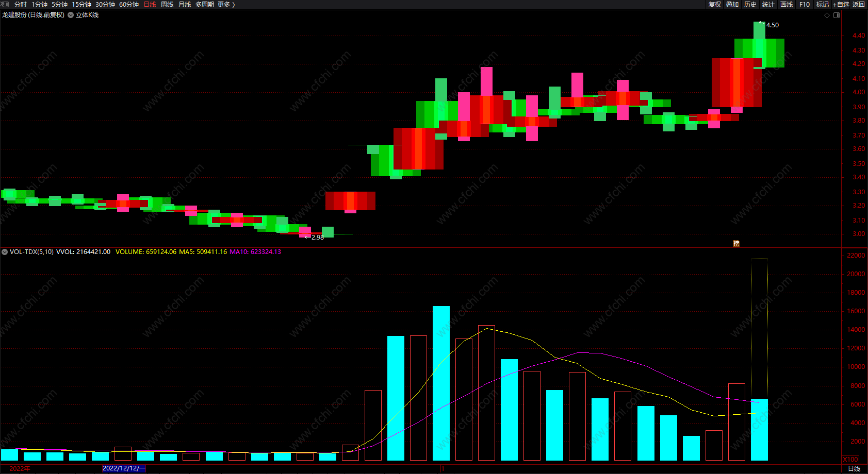Click the 2022年 label on time axis
The image size is (868, 474).
click(20, 468)
